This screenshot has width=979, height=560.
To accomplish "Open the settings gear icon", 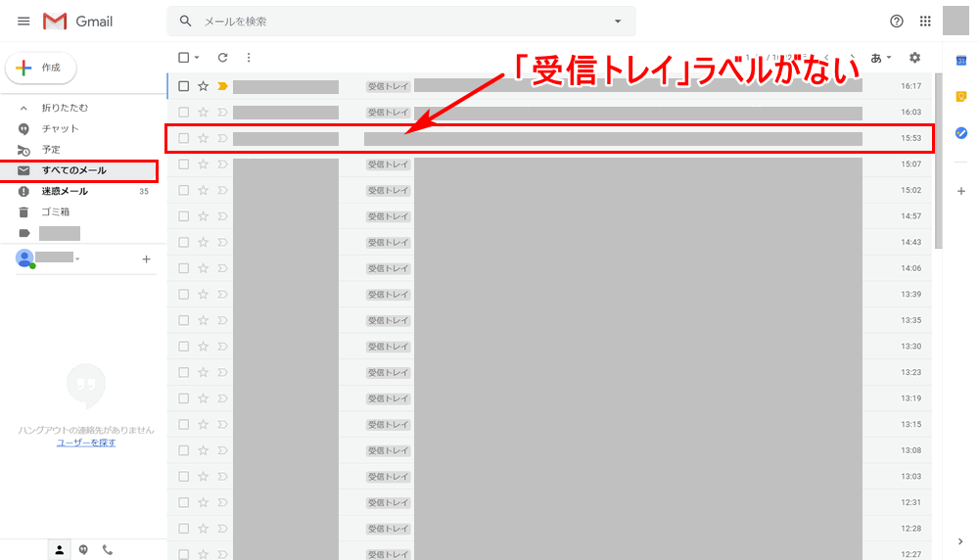I will [x=914, y=58].
